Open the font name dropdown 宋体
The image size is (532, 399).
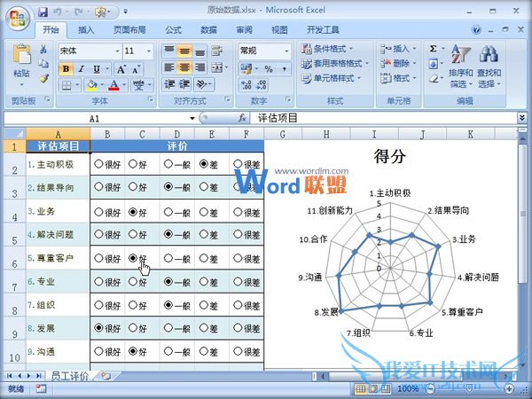(x=117, y=51)
